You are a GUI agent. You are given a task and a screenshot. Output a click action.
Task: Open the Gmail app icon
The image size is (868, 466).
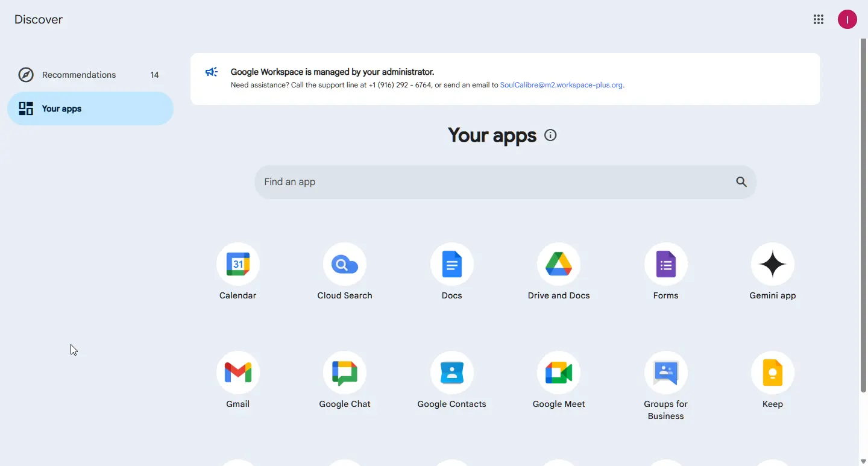click(x=238, y=373)
